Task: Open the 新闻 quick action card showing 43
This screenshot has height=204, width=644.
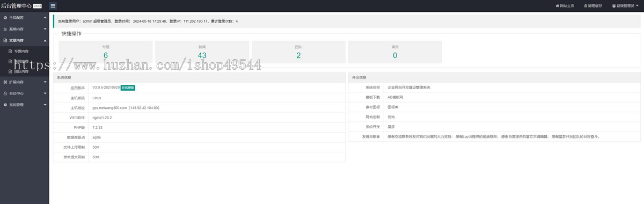Action: [x=202, y=52]
